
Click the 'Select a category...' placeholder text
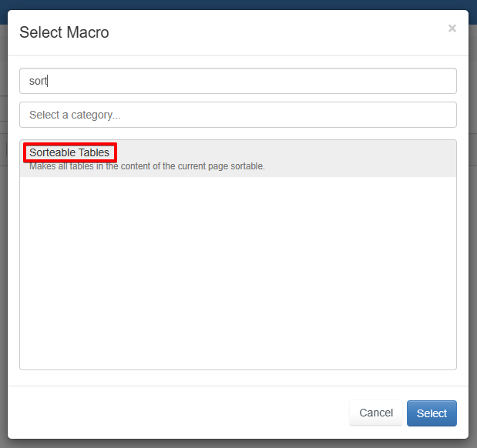click(75, 115)
